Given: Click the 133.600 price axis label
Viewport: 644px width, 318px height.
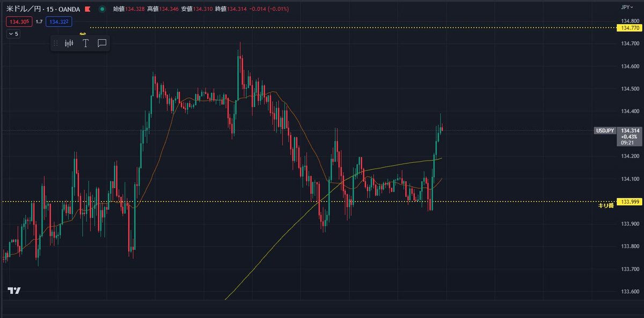Looking at the screenshot, I should coord(630,292).
